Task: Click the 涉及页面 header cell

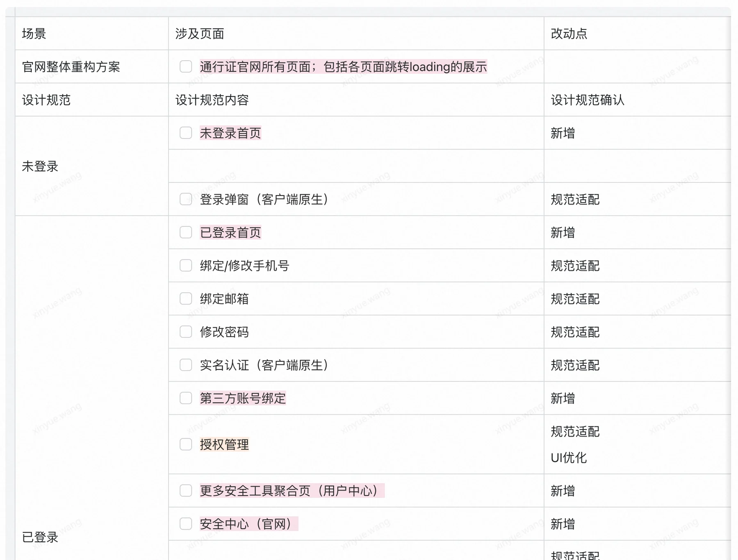Action: click(356, 34)
